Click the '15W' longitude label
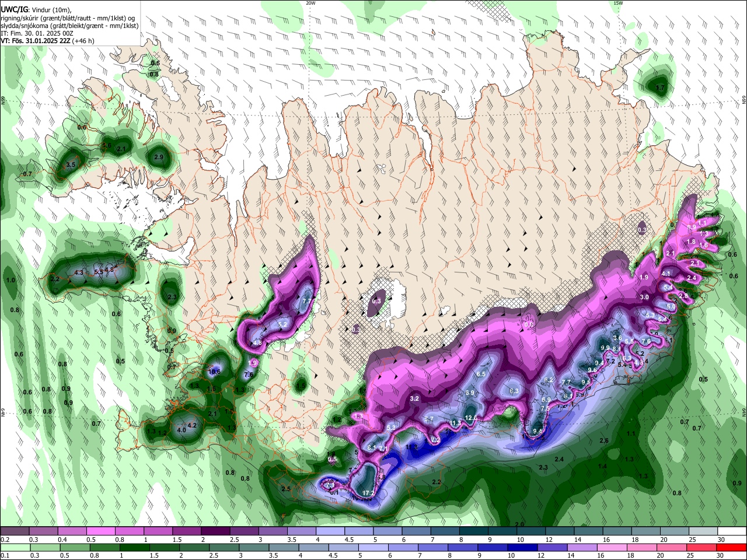The width and height of the screenshot is (747, 560). pyautogui.click(x=618, y=3)
